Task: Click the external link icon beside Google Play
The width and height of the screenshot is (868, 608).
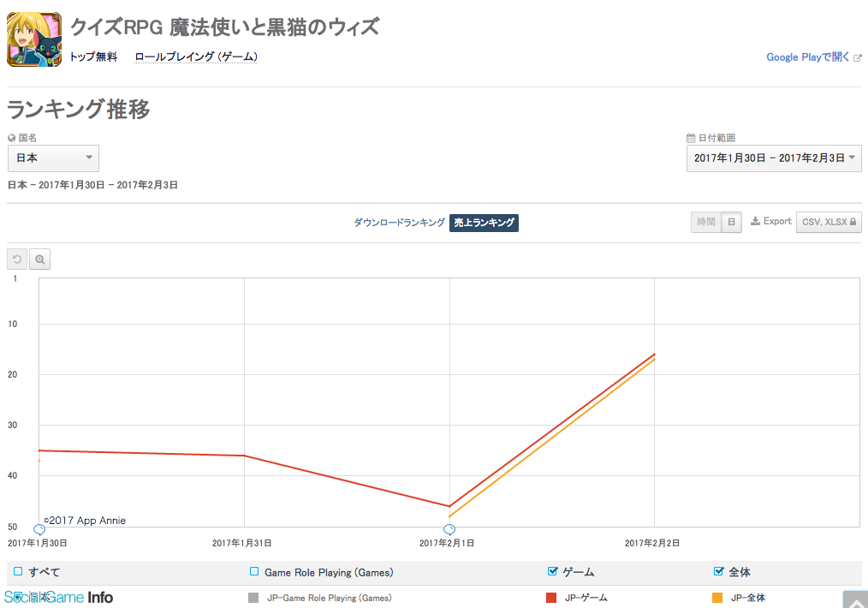Action: [858, 57]
